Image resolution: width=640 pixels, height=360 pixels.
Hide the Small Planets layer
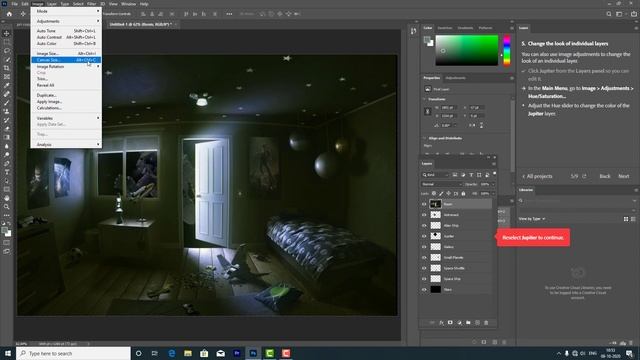point(424,258)
